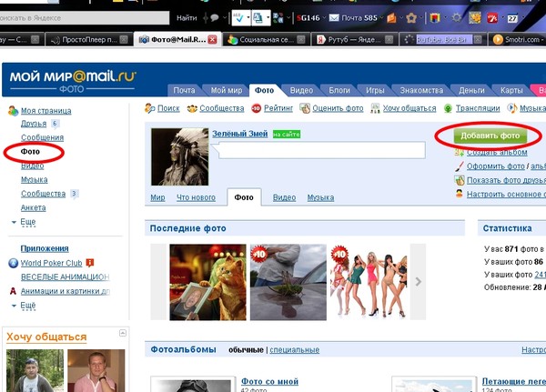This screenshot has width=546, height=392.
Task: Open the Фото со мной album link
Action: 270,381
